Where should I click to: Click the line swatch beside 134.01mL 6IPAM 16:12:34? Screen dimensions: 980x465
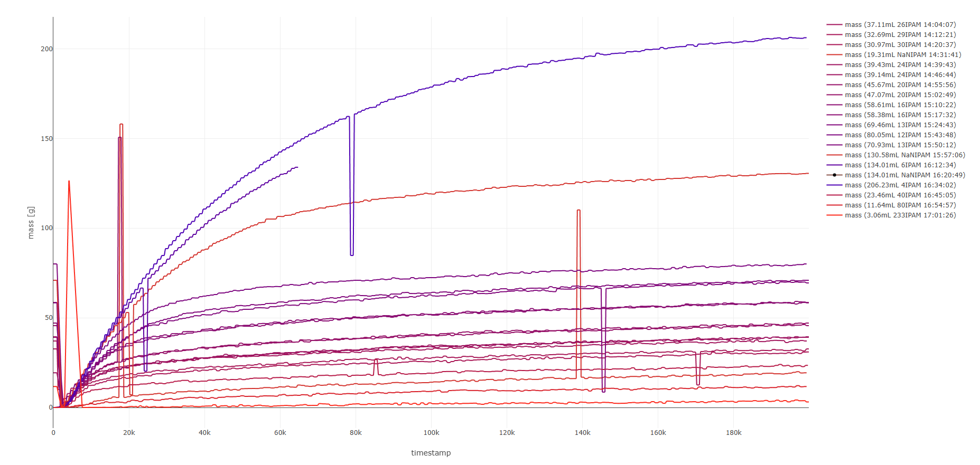834,165
